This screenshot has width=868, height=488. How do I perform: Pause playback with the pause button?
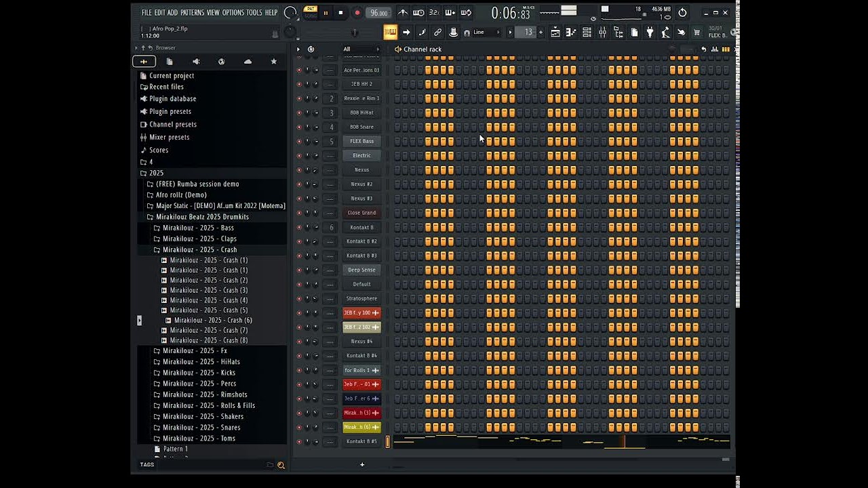325,13
